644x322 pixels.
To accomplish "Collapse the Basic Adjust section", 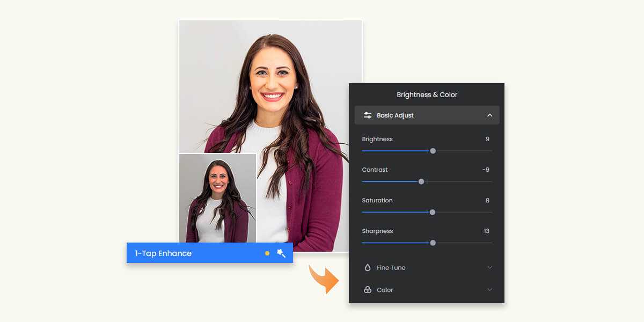I will tap(489, 115).
